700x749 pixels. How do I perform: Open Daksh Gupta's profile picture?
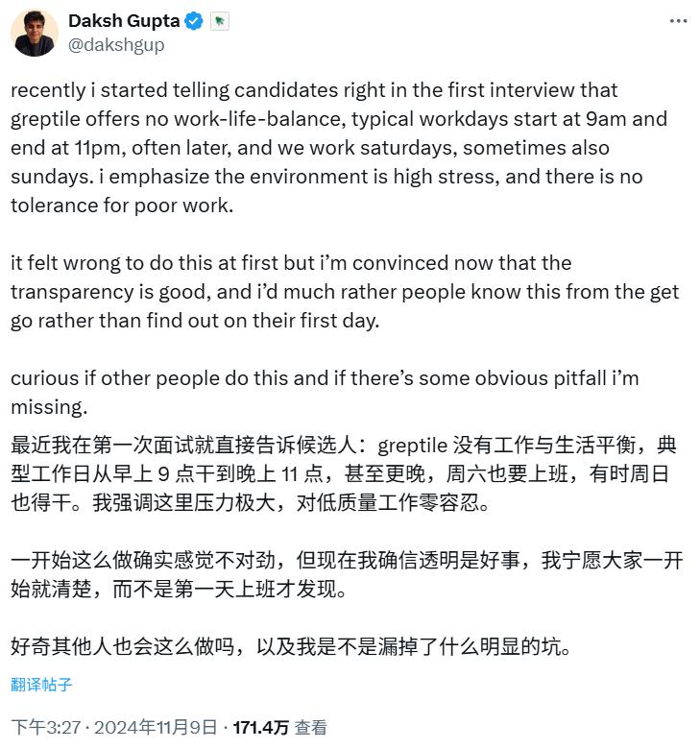coord(35,33)
